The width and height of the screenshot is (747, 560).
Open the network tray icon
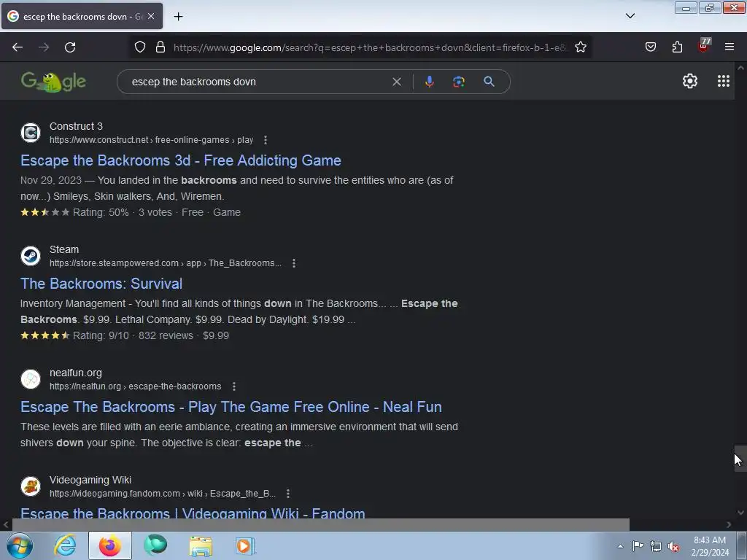656,547
